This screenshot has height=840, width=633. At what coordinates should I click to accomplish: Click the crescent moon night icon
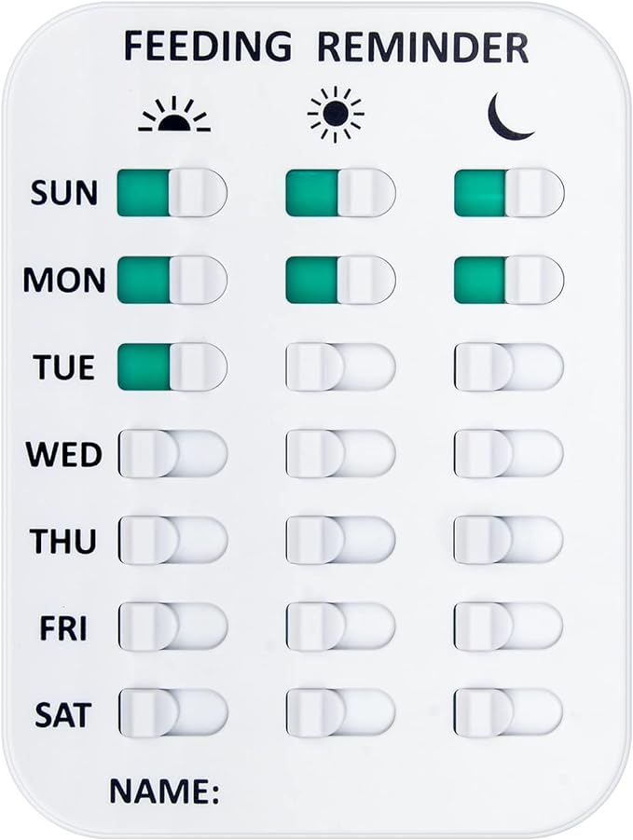[x=510, y=117]
